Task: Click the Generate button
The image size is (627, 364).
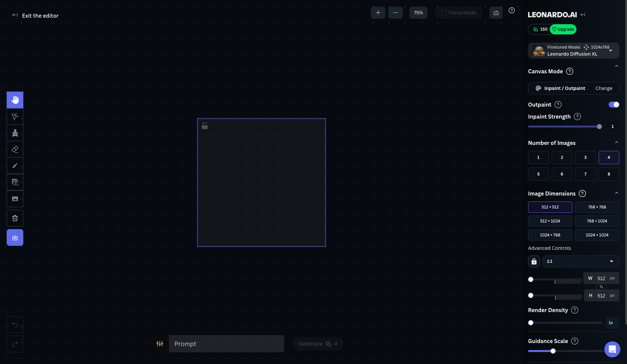Action: [318, 344]
